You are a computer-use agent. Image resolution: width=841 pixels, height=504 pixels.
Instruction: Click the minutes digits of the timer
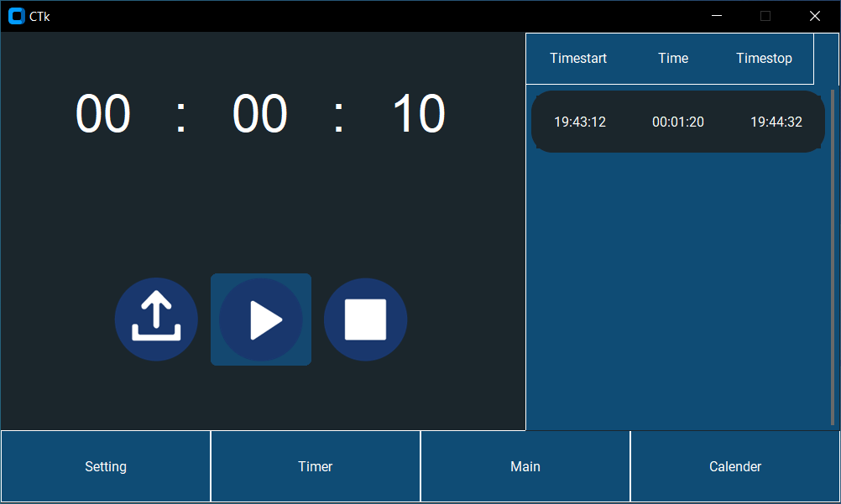point(260,114)
